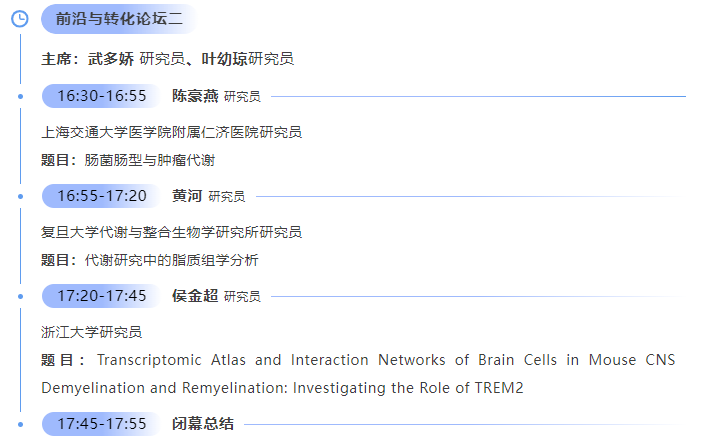
Task: Click the 16:30-16:55 time badge
Action: (x=102, y=96)
